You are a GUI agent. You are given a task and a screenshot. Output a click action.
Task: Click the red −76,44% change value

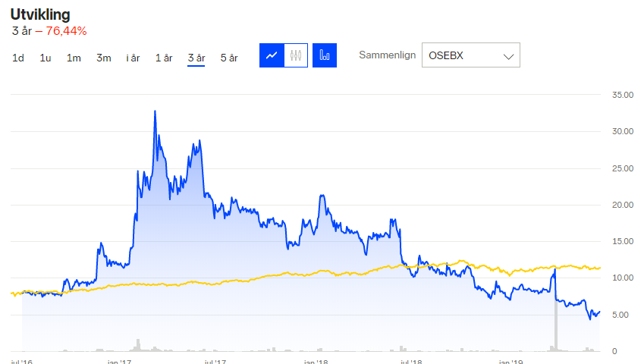coord(66,31)
